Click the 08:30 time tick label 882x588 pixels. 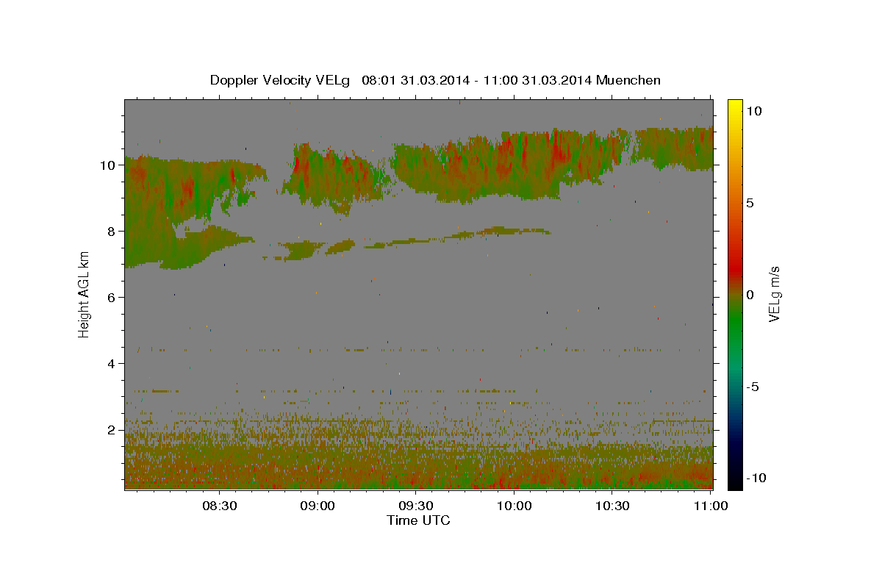click(220, 506)
